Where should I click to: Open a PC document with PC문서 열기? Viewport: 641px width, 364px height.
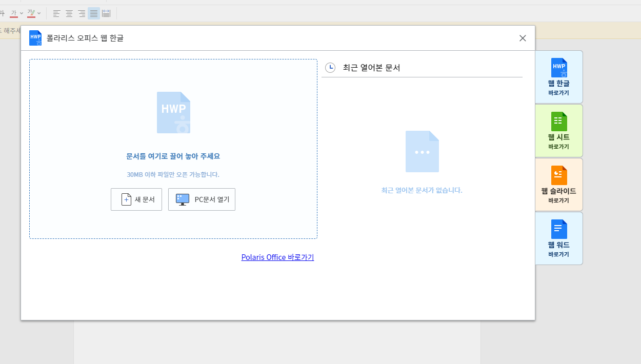(202, 199)
